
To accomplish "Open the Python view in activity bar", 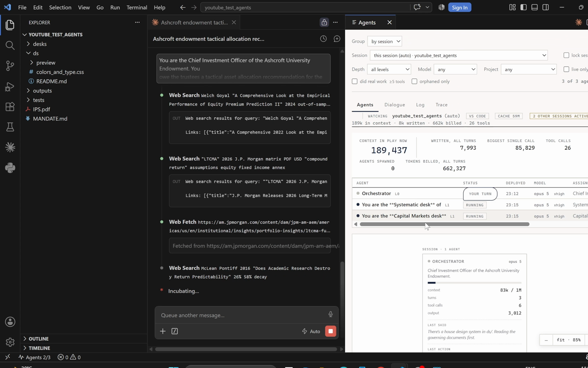I will tap(10, 168).
